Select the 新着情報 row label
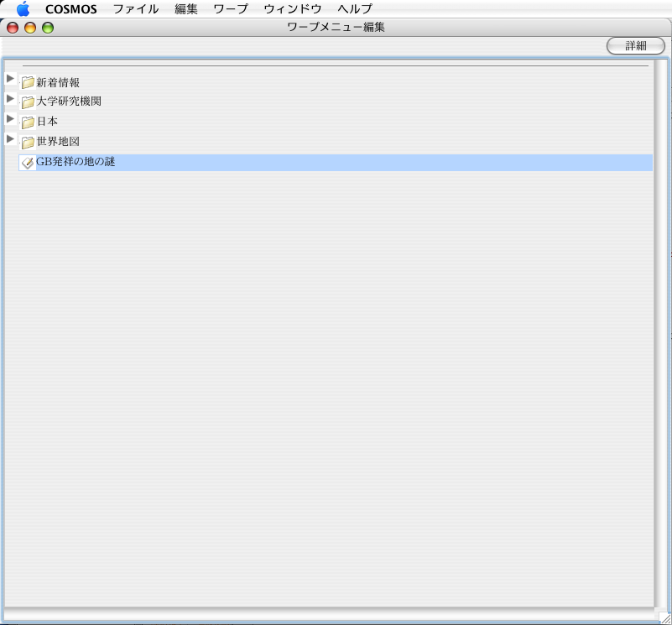The image size is (672, 625). [x=58, y=82]
